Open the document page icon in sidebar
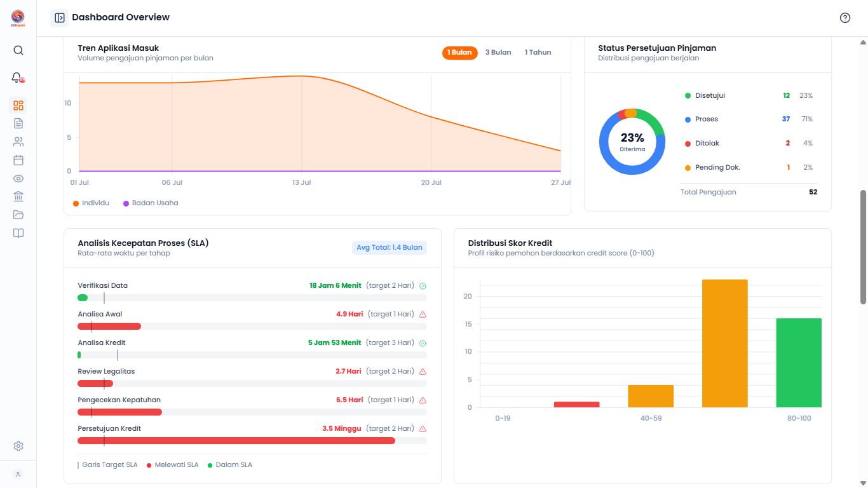This screenshot has width=868, height=488. tap(18, 123)
